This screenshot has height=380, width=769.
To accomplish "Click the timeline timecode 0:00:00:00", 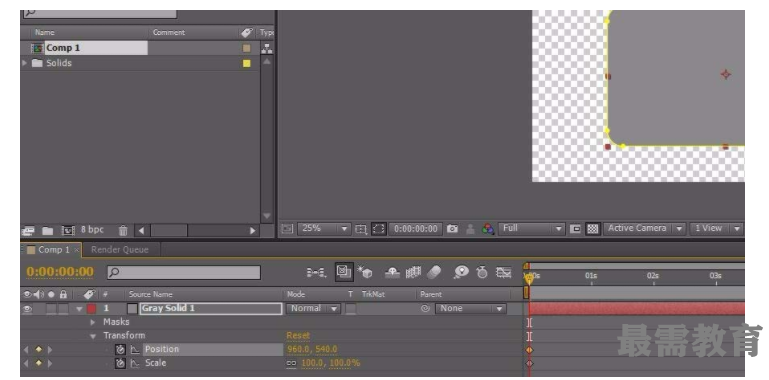I will [x=60, y=272].
